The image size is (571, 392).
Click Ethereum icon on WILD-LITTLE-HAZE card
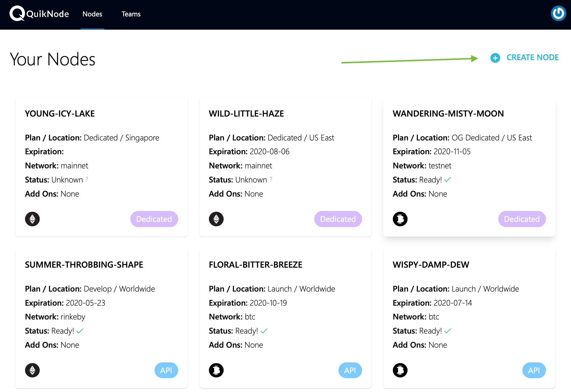[216, 219]
